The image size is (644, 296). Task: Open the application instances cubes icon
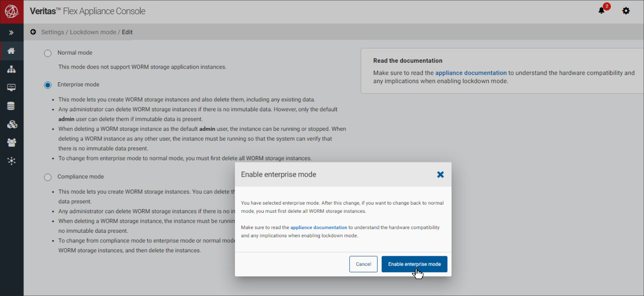pyautogui.click(x=12, y=124)
